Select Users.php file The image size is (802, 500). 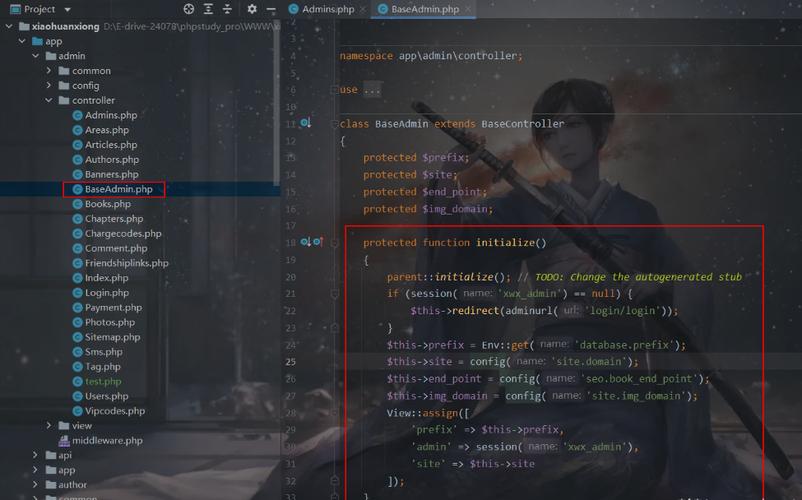point(106,397)
